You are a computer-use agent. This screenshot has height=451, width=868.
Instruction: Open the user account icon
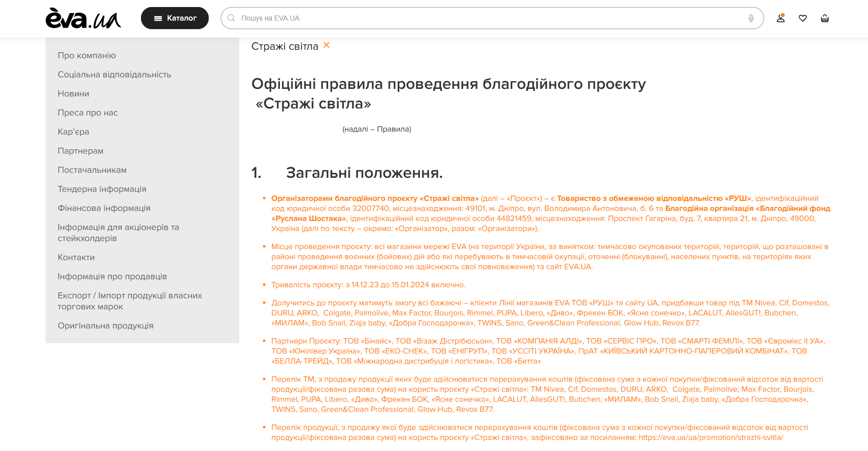(x=780, y=18)
